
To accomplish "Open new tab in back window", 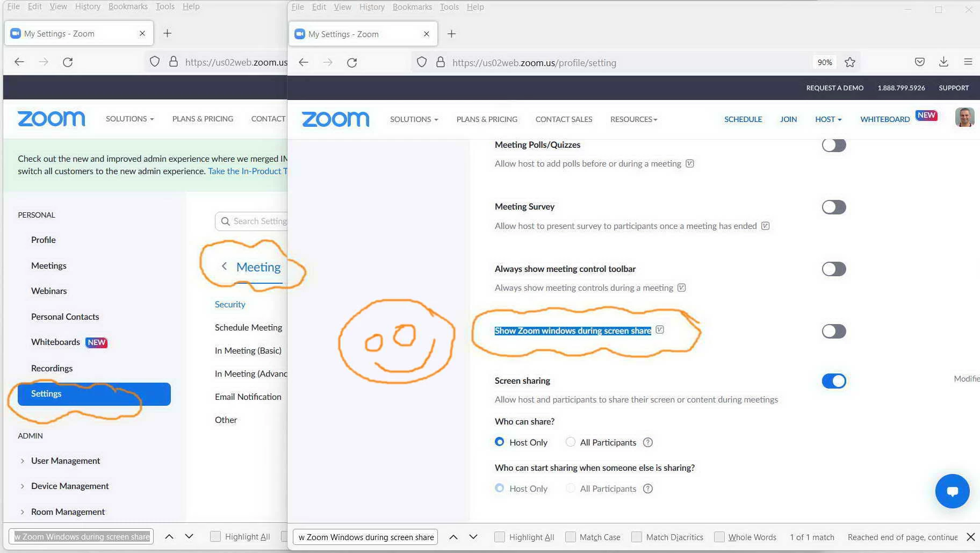I will point(168,33).
